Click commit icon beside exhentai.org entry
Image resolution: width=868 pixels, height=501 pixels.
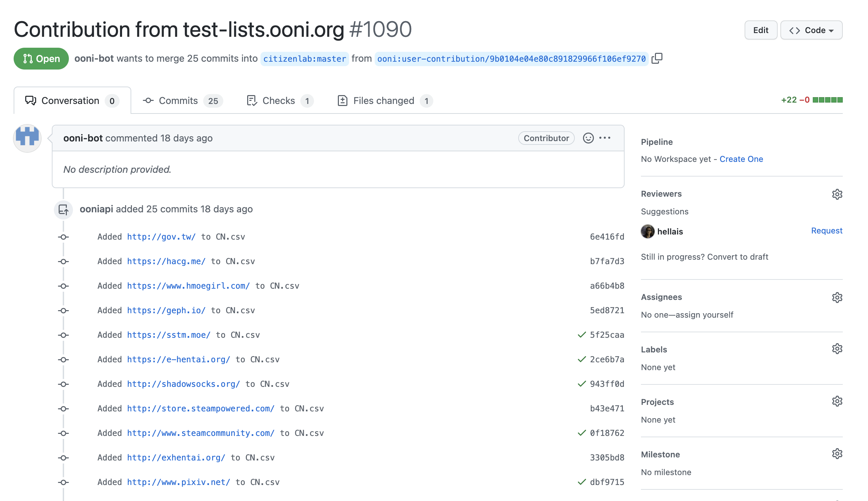63,458
